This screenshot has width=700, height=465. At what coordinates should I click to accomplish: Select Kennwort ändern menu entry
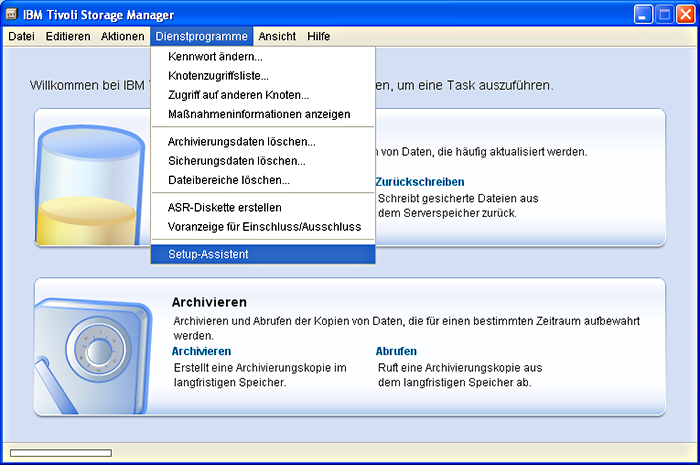coord(215,56)
